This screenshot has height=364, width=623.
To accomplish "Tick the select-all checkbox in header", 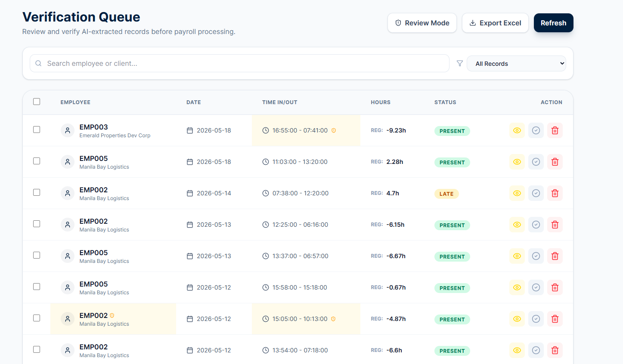I will (x=37, y=102).
